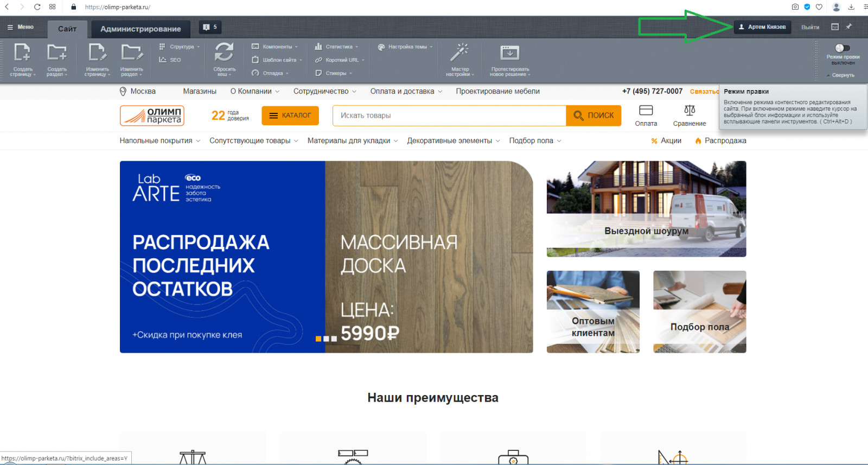Pin the Bitrix admin panel

pyautogui.click(x=849, y=27)
